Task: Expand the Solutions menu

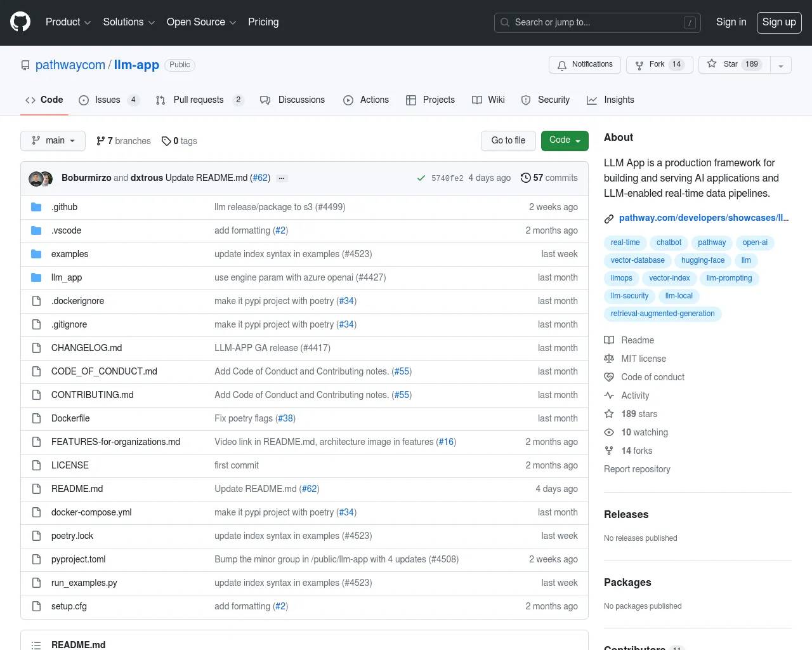Action: pos(129,22)
